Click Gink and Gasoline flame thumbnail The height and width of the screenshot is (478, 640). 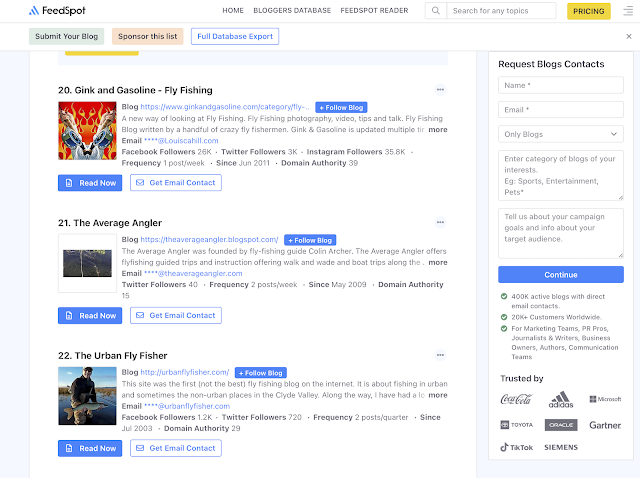pos(87,130)
